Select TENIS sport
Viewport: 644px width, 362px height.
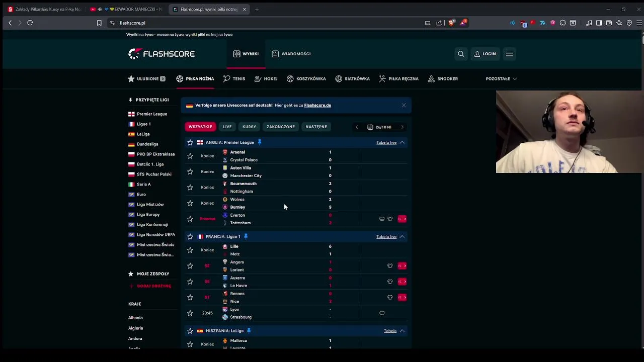(x=234, y=79)
